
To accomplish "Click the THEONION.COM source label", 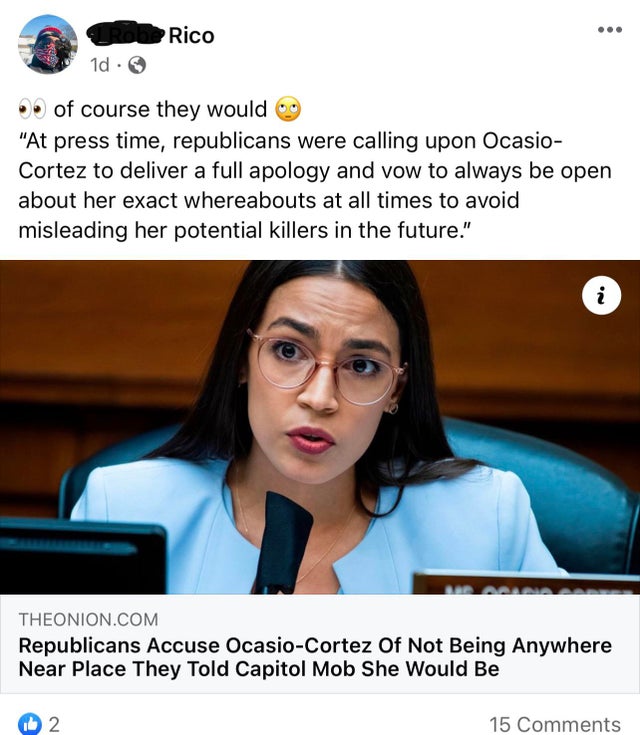I will pyautogui.click(x=88, y=620).
